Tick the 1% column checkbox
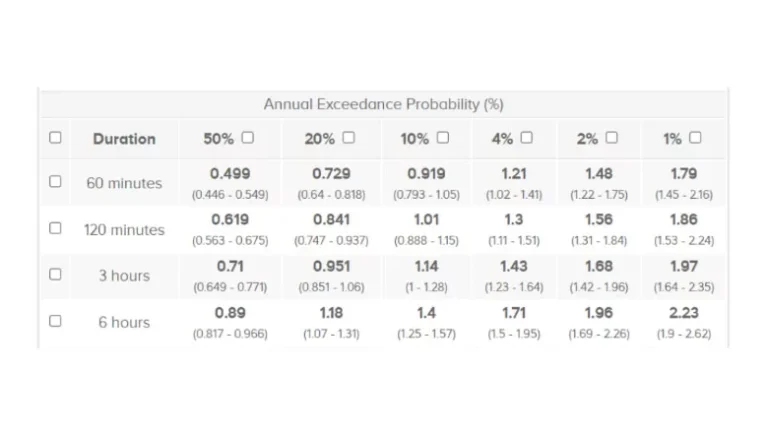 coord(695,138)
